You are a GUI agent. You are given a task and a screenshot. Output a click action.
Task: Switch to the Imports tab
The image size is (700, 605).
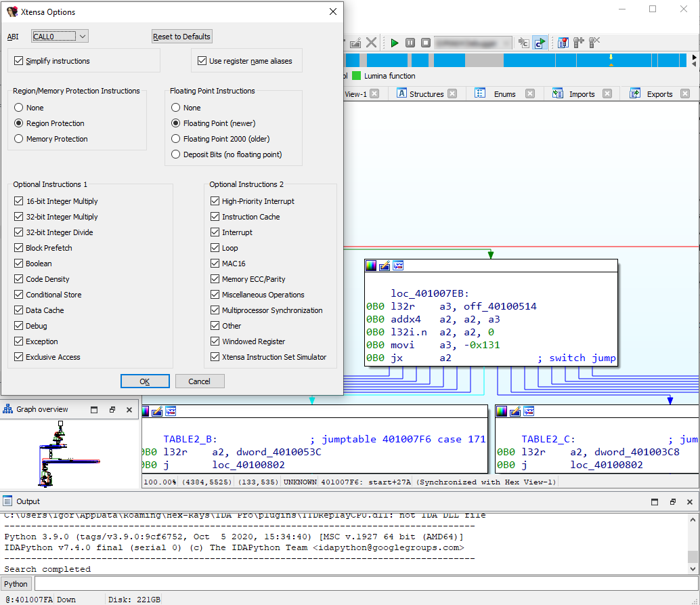pos(581,94)
